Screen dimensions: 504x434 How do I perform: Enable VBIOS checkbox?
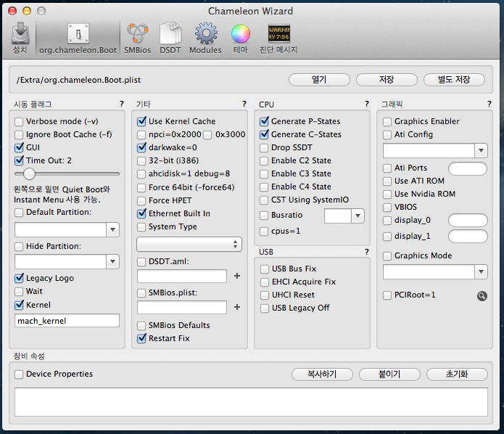387,207
